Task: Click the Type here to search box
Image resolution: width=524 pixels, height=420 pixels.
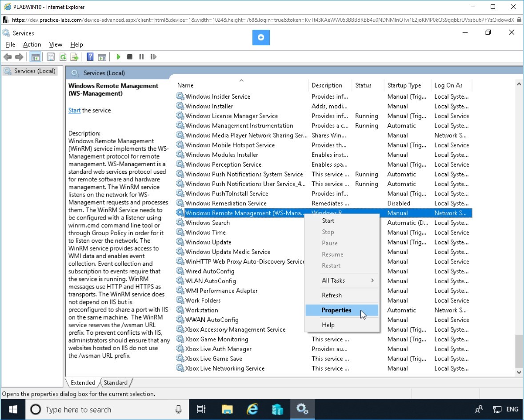Action: tap(107, 409)
